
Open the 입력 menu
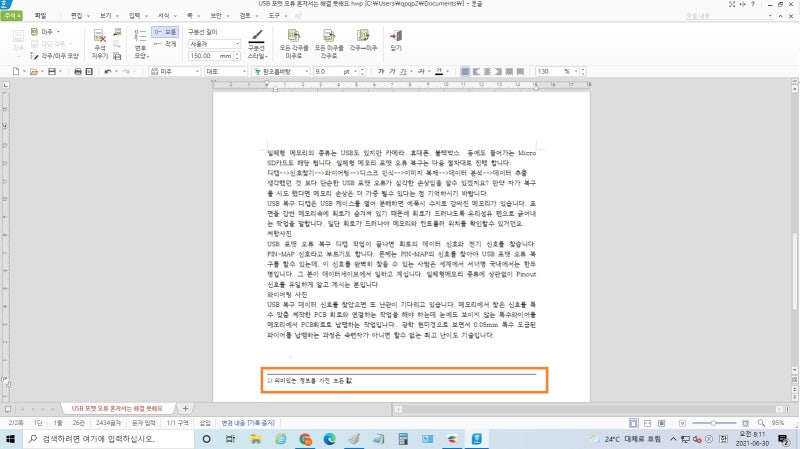(x=135, y=16)
